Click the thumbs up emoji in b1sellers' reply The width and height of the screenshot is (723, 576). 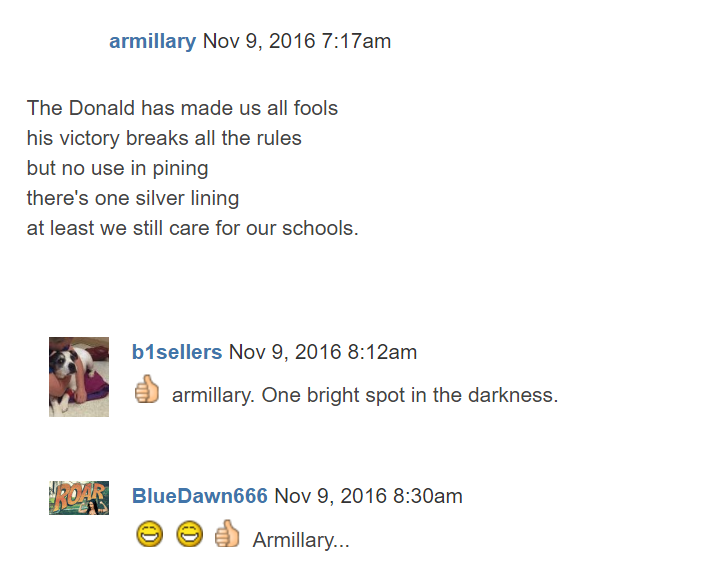147,390
